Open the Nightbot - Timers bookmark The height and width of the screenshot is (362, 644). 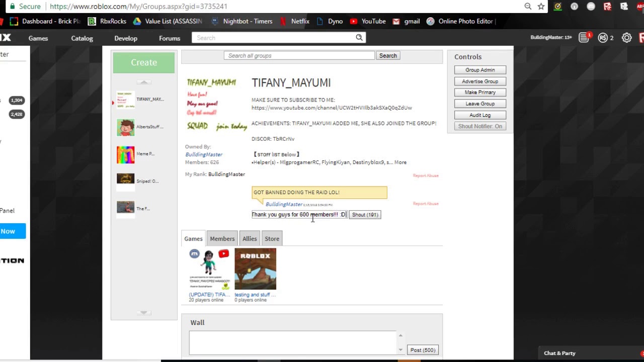click(x=242, y=21)
